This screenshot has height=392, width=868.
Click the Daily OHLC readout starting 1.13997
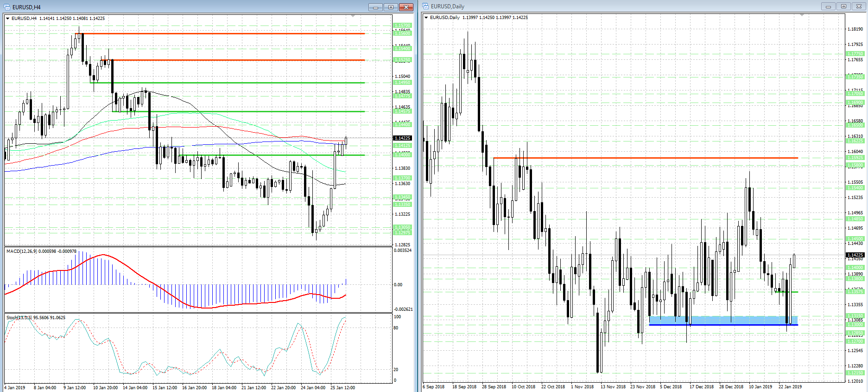pos(495,18)
